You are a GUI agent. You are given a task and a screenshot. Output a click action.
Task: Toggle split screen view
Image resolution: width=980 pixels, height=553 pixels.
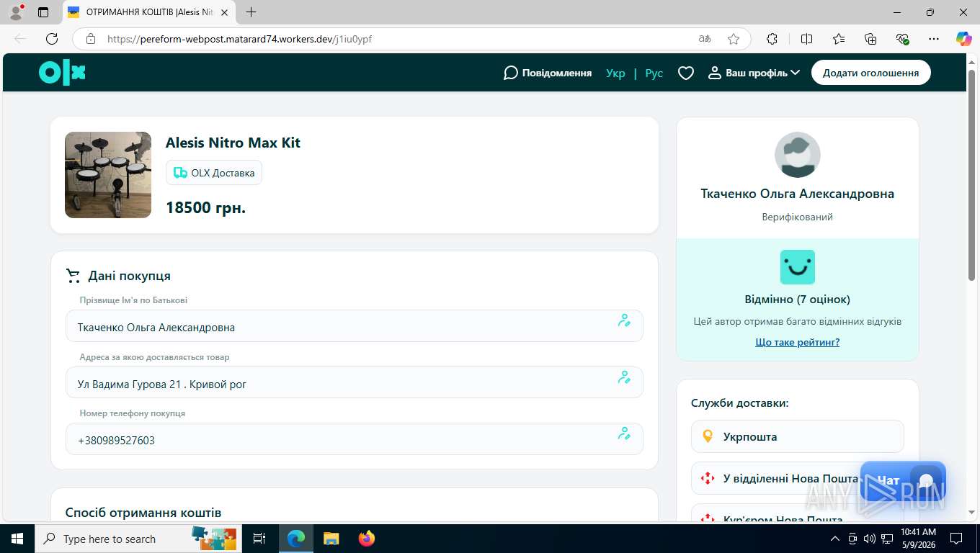[806, 39]
